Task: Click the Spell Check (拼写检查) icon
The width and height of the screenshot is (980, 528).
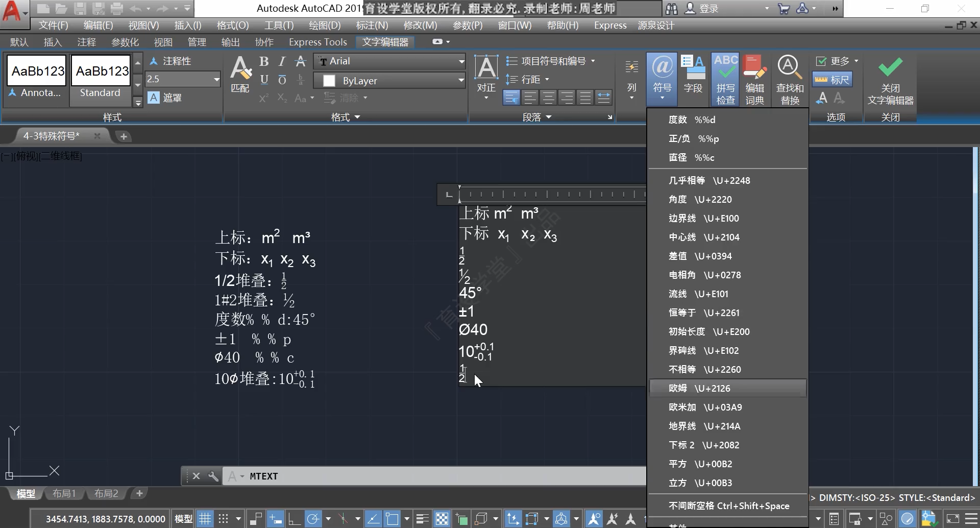Action: [x=725, y=79]
